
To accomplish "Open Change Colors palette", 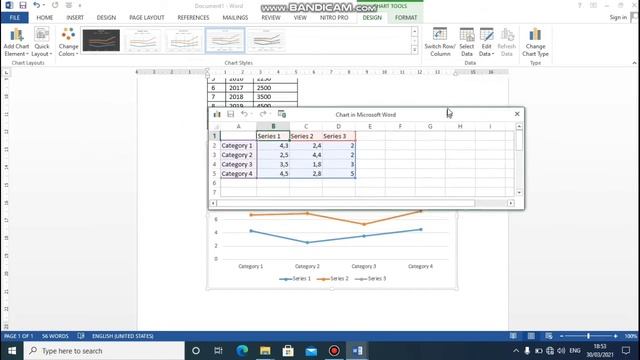I will click(68, 42).
